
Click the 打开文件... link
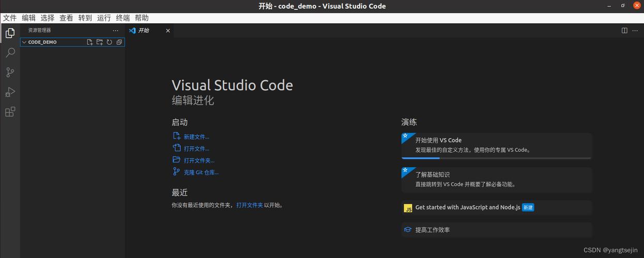pyautogui.click(x=196, y=149)
